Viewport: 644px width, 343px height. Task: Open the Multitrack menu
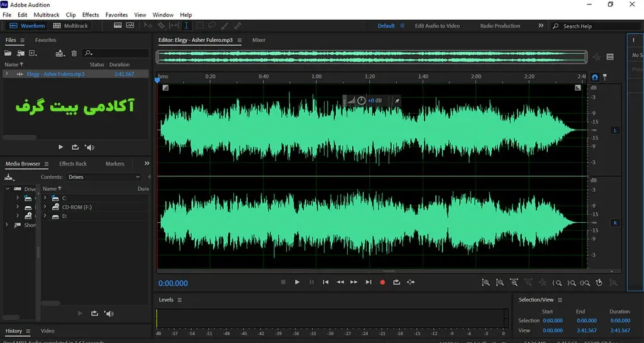tap(47, 14)
